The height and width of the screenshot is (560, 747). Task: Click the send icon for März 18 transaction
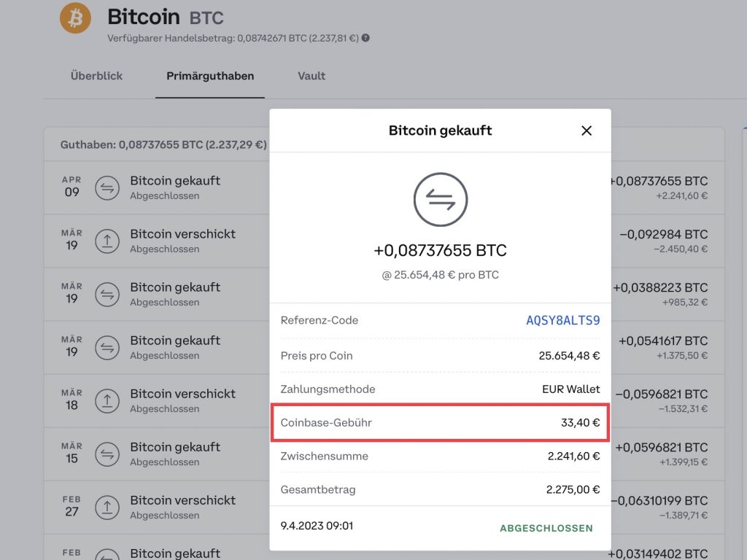pyautogui.click(x=107, y=401)
